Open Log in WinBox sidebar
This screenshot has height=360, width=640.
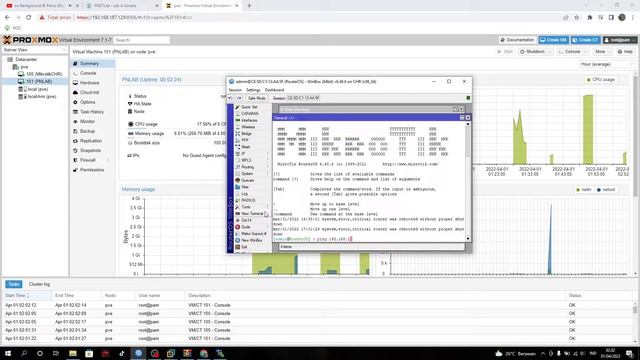[242, 193]
